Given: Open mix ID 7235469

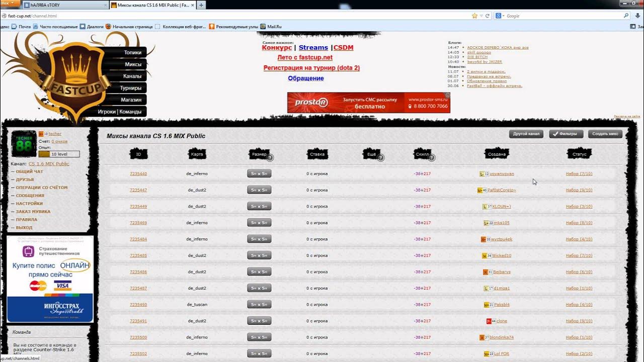Looking at the screenshot, I should coord(138,223).
